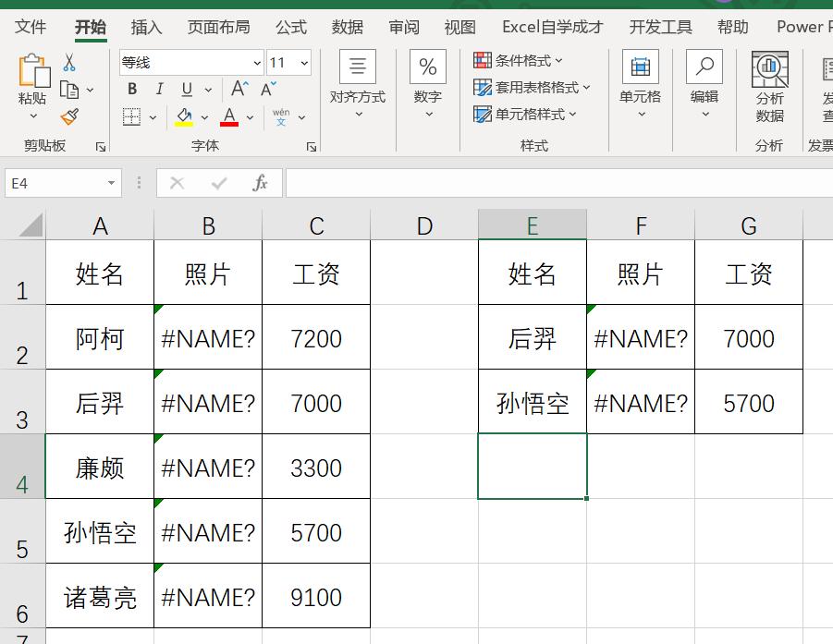Increase font size with the A^ icon
Viewport: 833px width, 644px height.
239,89
